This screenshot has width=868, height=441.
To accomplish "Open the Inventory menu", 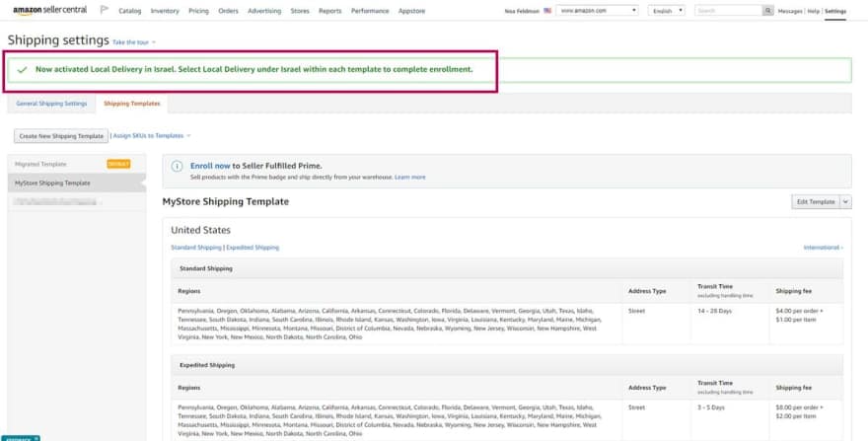I will click(165, 11).
